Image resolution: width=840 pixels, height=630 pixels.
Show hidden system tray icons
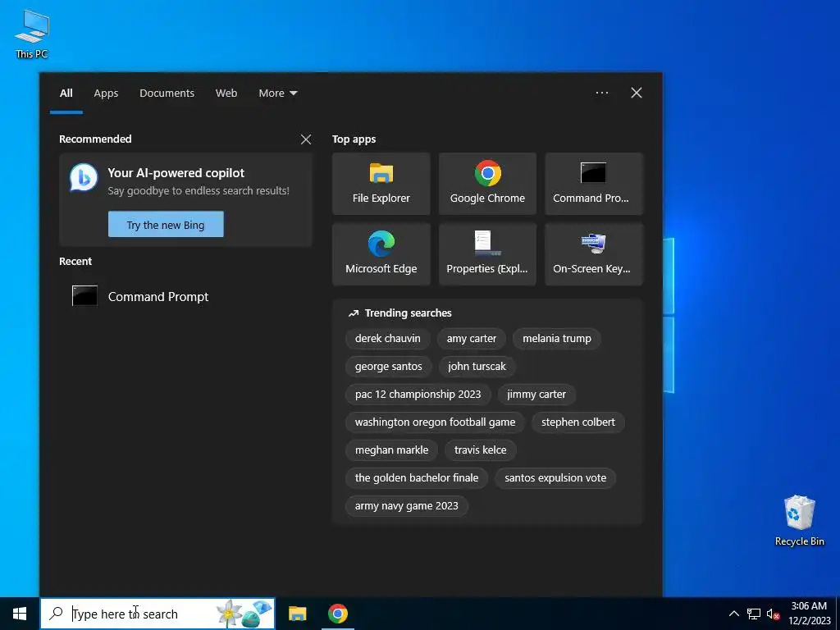[x=734, y=614]
